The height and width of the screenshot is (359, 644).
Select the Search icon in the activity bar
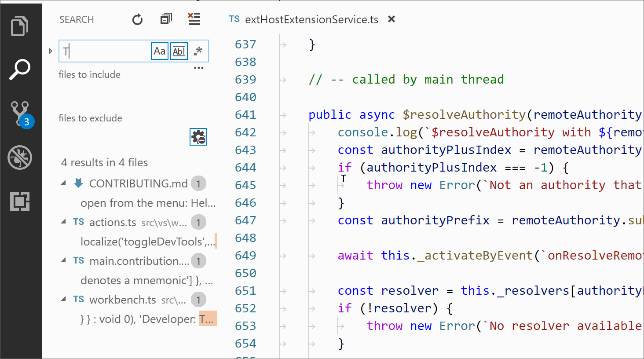20,69
